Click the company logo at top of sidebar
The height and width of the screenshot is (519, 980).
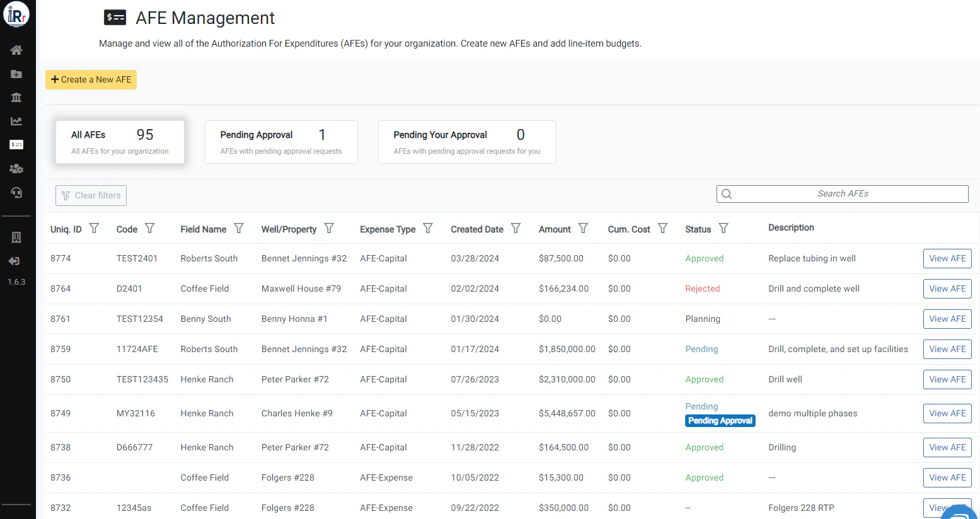click(x=16, y=14)
